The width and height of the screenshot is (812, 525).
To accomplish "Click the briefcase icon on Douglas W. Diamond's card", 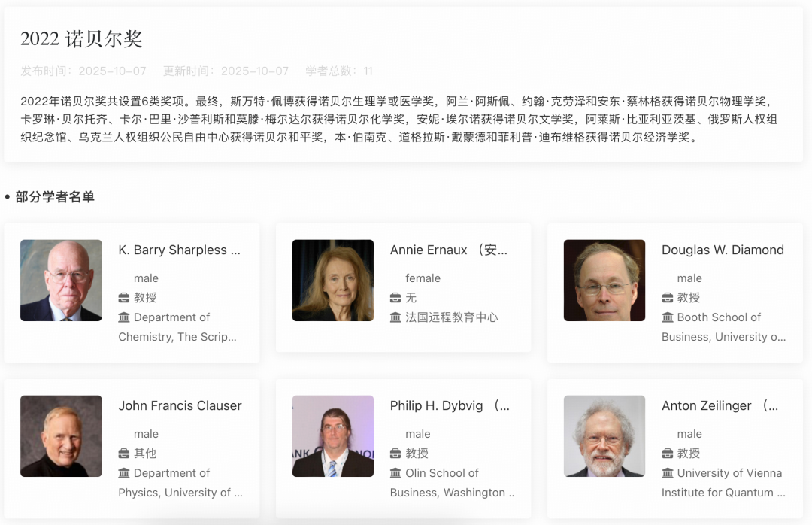I will [x=667, y=297].
